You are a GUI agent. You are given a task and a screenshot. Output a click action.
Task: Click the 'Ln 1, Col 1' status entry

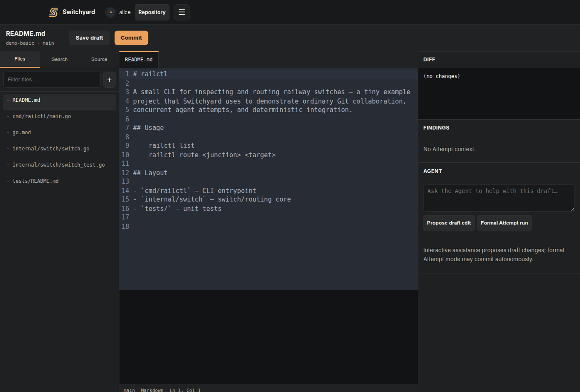tap(185, 390)
